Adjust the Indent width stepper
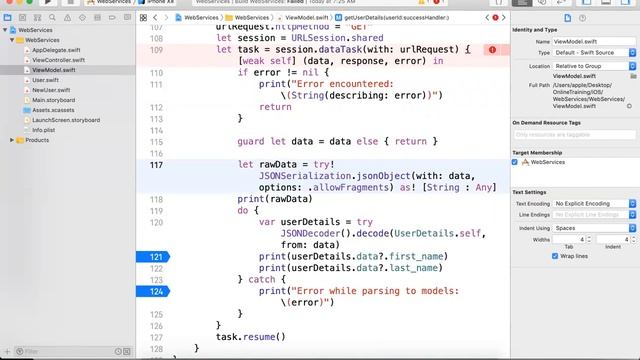Screen dimensions: 640x360 coord(633,239)
